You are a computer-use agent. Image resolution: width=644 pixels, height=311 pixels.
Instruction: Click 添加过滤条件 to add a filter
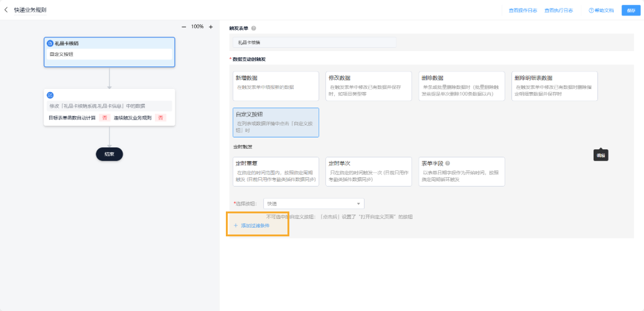coord(251,226)
